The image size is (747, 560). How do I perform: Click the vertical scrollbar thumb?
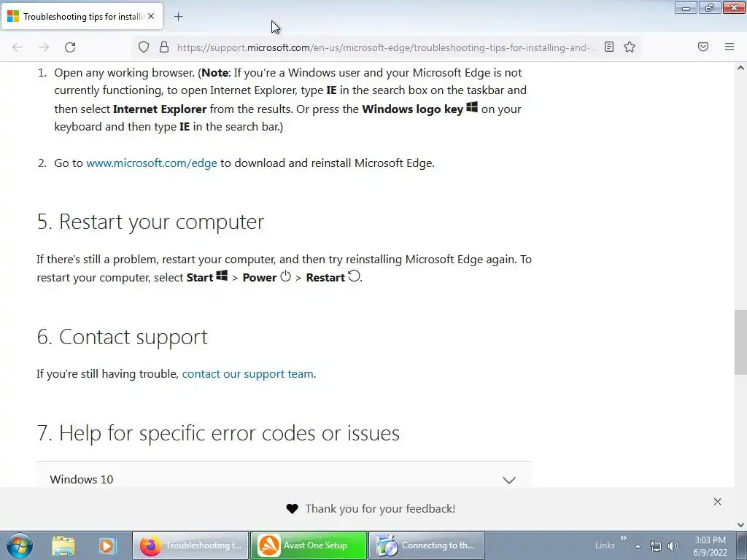click(x=740, y=342)
